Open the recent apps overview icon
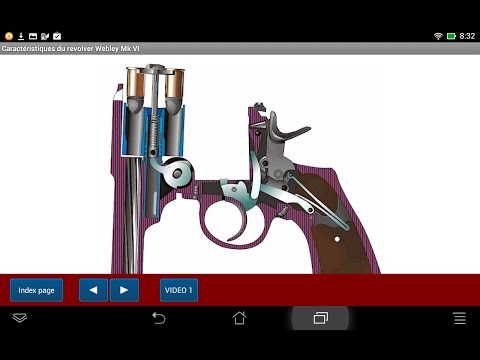The width and height of the screenshot is (480, 360). [321, 318]
